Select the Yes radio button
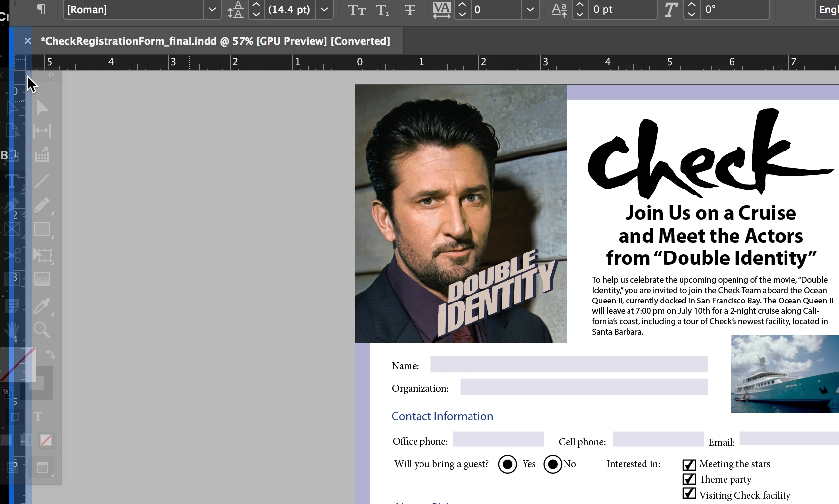839x504 pixels. click(507, 464)
